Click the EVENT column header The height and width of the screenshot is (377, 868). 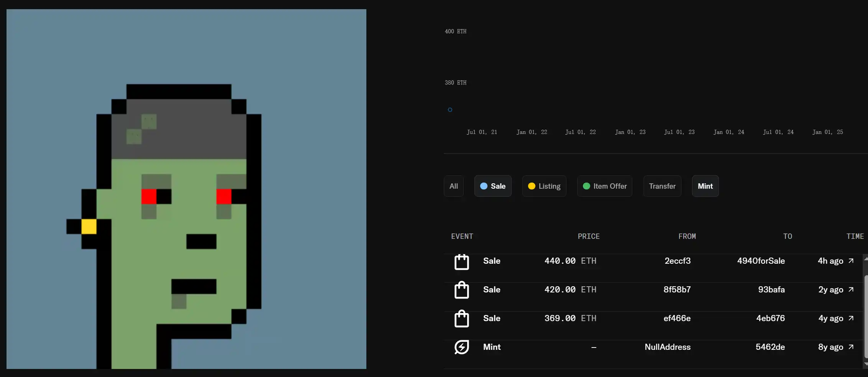462,237
